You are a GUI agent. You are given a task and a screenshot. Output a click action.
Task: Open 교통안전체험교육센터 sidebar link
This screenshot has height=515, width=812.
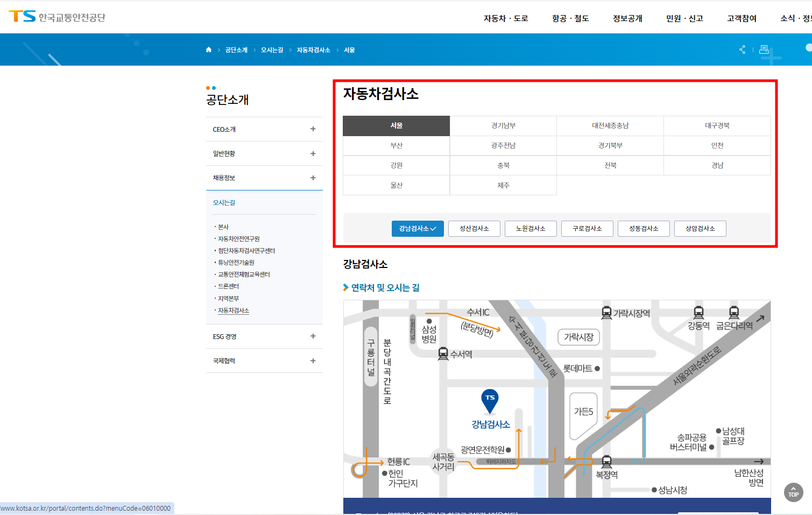point(244,274)
